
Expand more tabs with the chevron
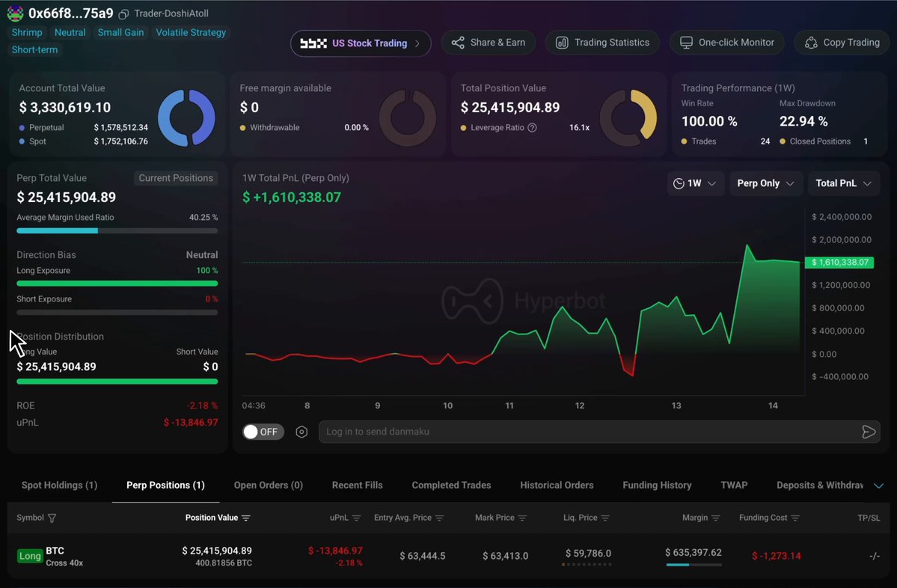[879, 486]
